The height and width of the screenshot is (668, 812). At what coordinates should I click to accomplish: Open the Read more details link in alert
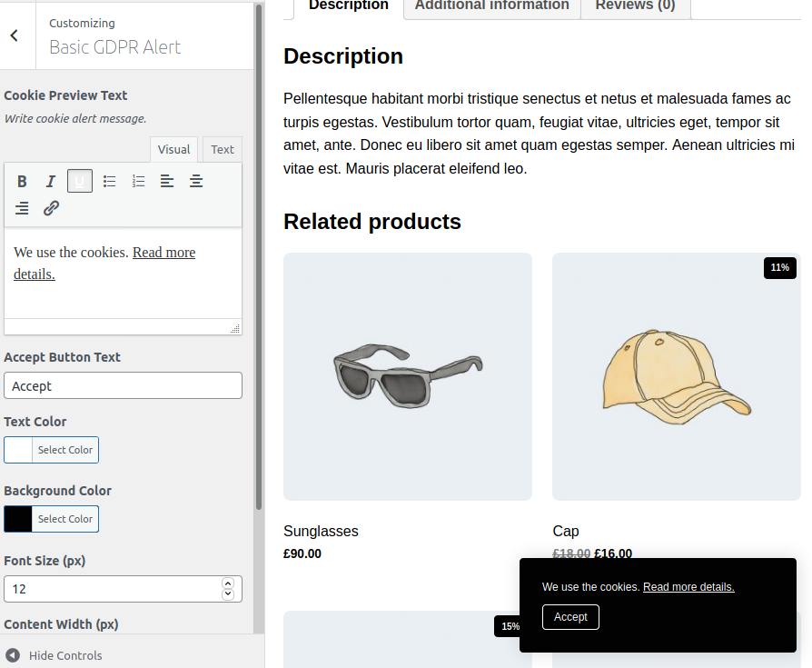688,587
